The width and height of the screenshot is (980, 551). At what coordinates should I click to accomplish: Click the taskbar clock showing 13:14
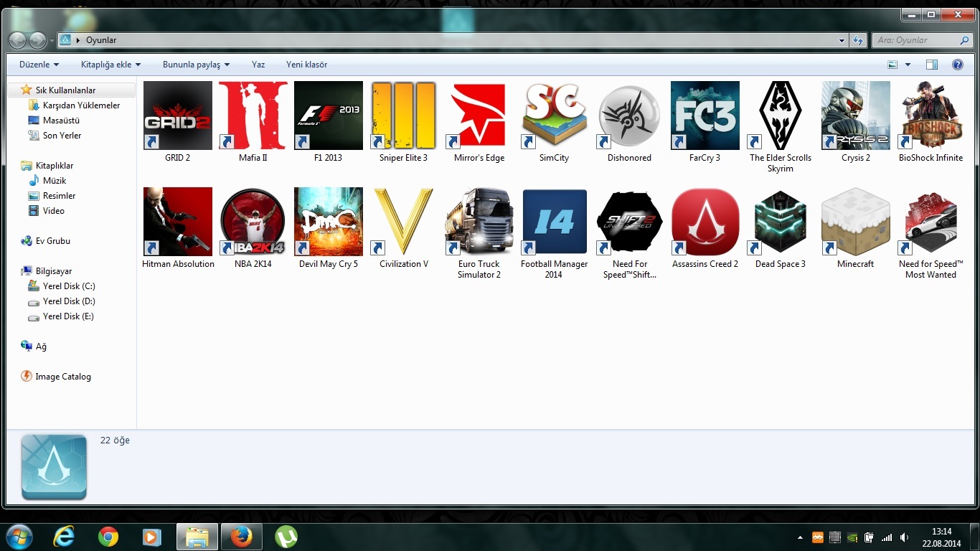click(x=941, y=537)
